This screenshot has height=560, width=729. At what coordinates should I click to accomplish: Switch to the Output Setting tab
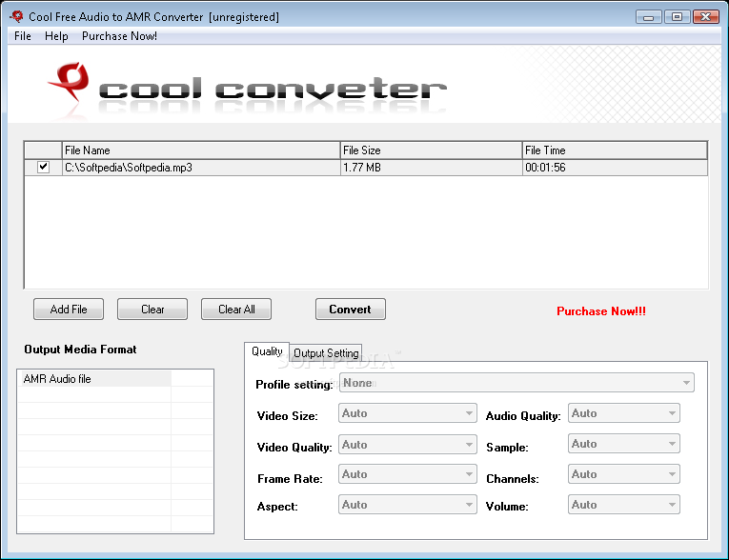click(326, 352)
